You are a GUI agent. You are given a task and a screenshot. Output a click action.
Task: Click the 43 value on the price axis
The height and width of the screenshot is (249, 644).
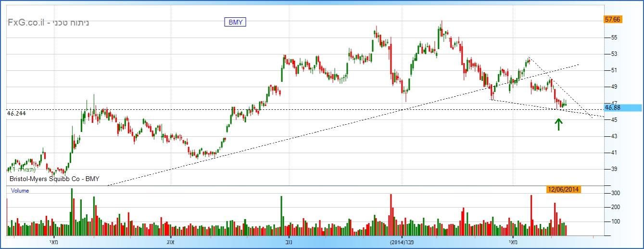point(614,136)
